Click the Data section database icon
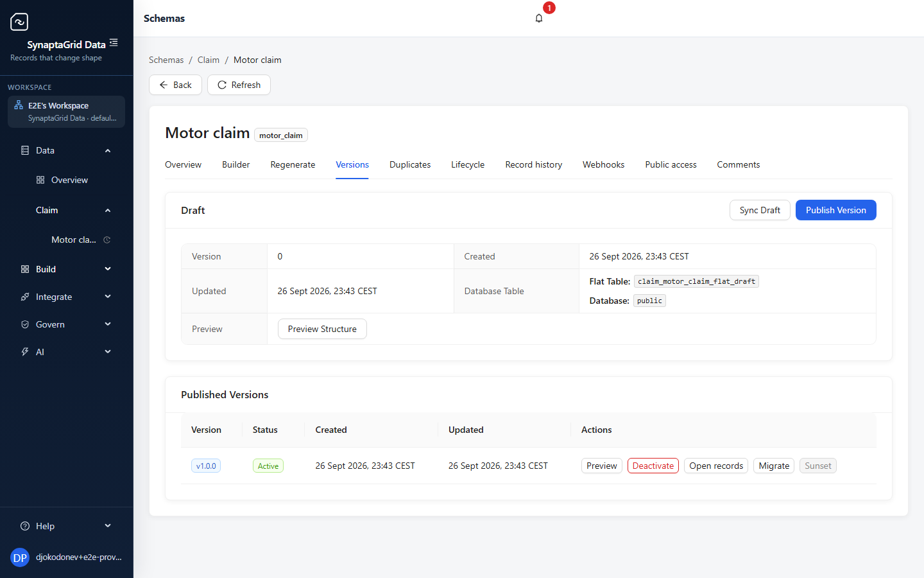The height and width of the screenshot is (578, 924). [x=25, y=150]
